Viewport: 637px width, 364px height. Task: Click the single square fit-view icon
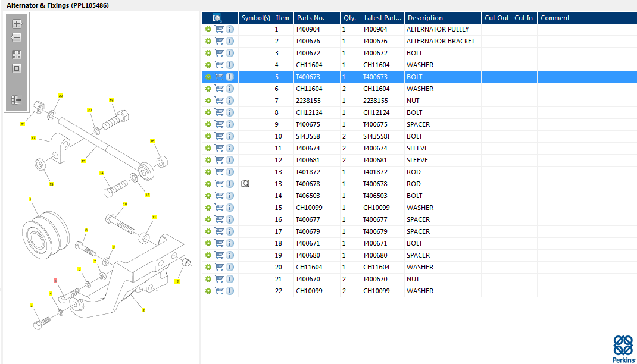(x=17, y=68)
